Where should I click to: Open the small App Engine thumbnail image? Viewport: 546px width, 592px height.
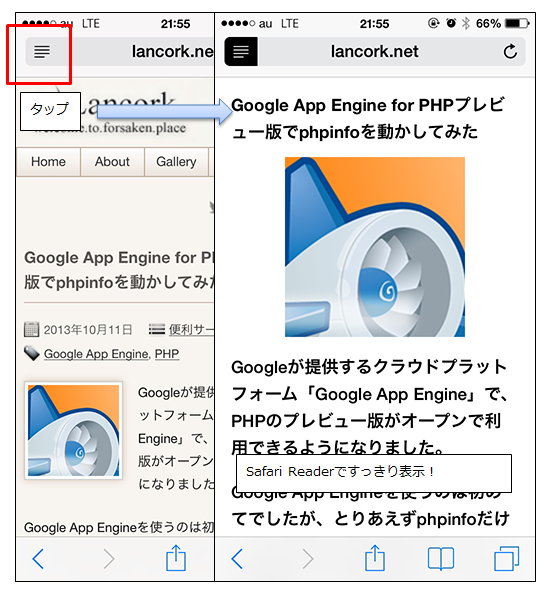pyautogui.click(x=74, y=430)
